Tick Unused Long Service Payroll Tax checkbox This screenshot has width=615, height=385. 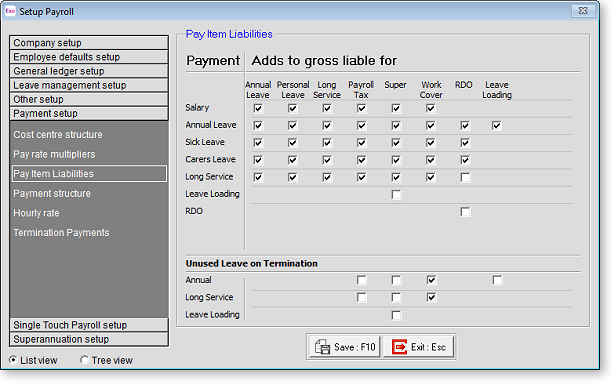(x=362, y=297)
